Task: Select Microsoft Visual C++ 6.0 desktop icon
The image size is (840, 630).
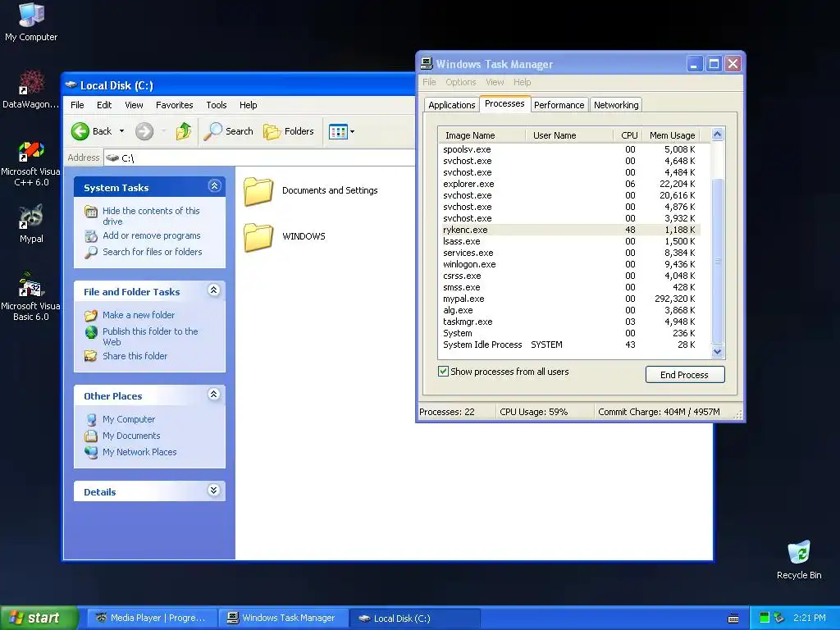Action: pyautogui.click(x=31, y=163)
